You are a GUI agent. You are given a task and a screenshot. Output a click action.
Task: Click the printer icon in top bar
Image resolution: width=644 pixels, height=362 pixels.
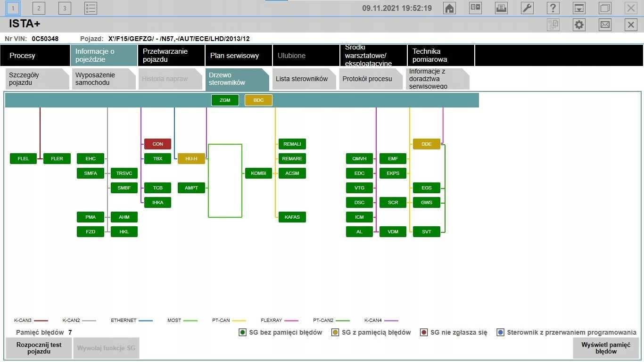pyautogui.click(x=501, y=8)
